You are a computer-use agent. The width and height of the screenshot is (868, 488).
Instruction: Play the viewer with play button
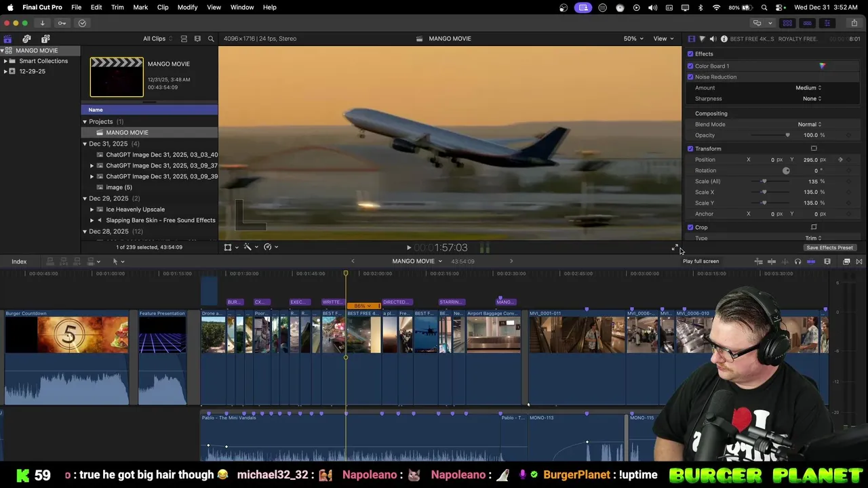tap(408, 248)
